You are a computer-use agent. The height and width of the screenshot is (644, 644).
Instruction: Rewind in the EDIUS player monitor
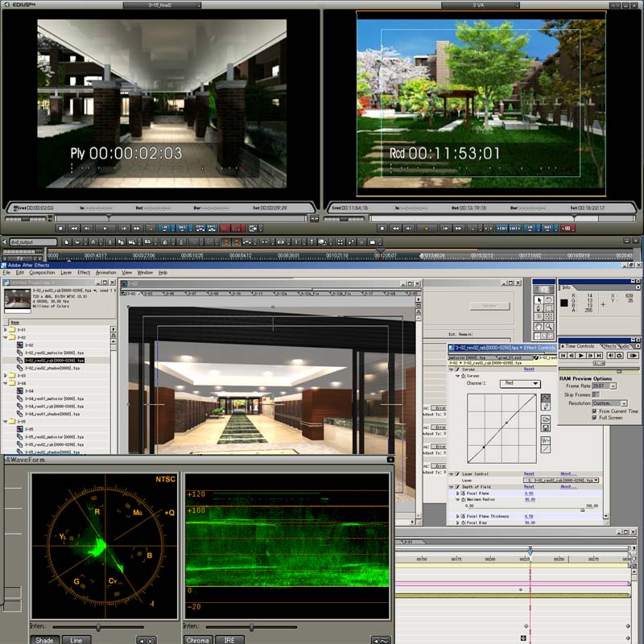point(74,229)
